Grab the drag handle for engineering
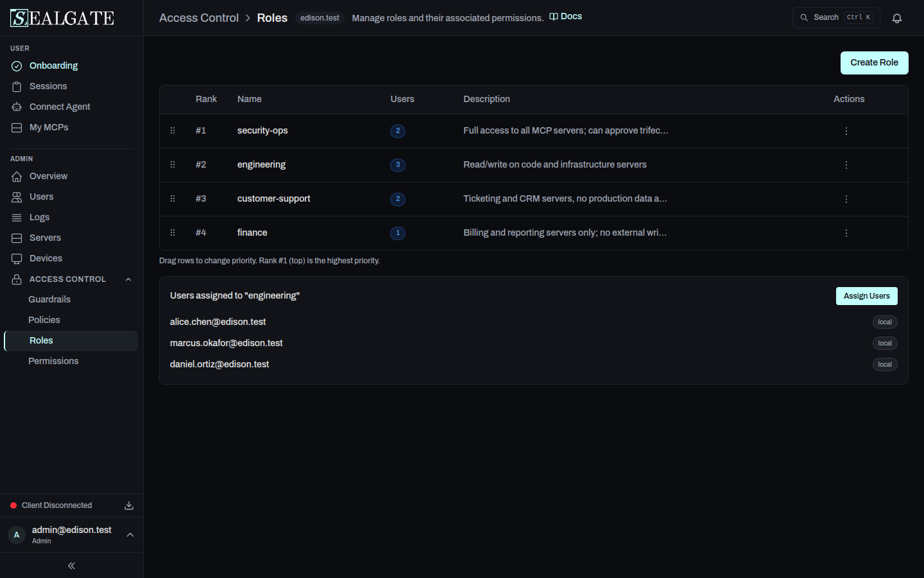 (x=173, y=164)
